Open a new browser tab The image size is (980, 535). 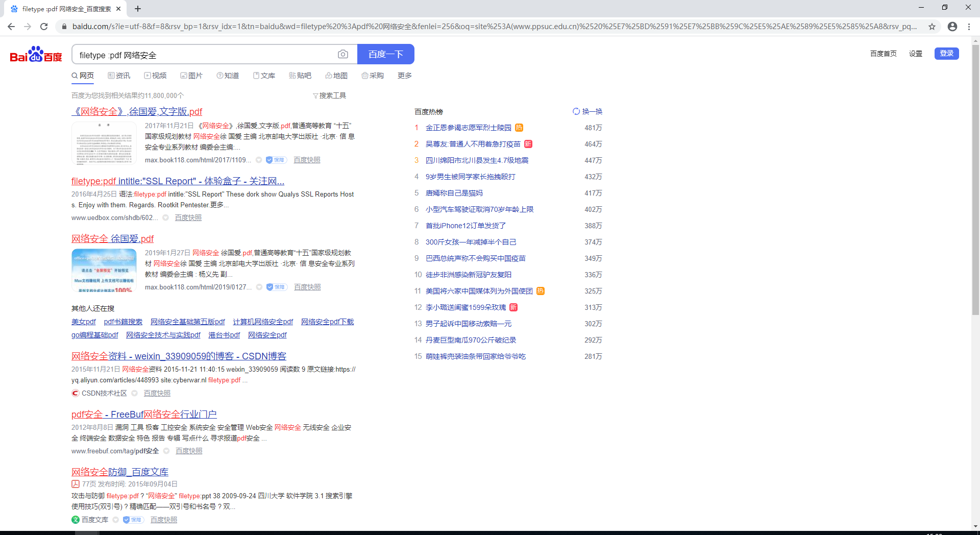point(138,9)
